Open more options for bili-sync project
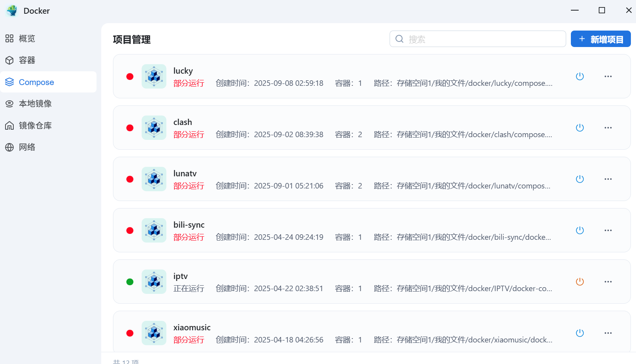Screen dimensions: 636x364 (x=608, y=230)
